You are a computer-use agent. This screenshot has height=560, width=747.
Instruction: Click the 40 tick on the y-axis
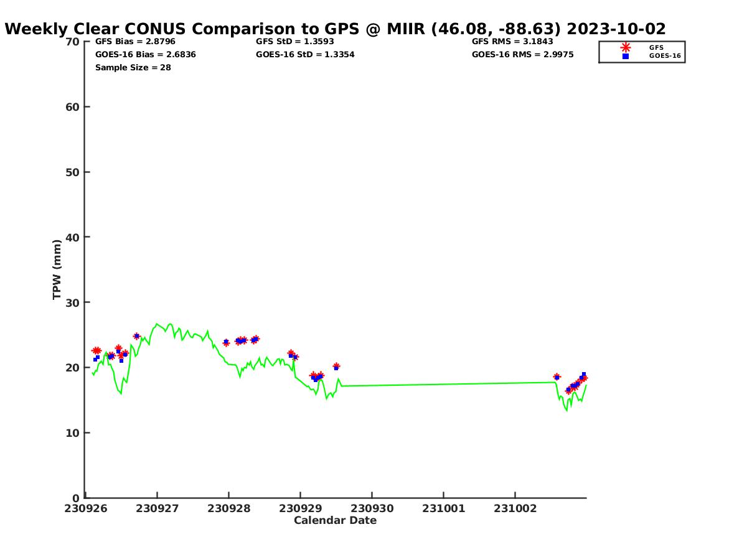tap(73, 237)
